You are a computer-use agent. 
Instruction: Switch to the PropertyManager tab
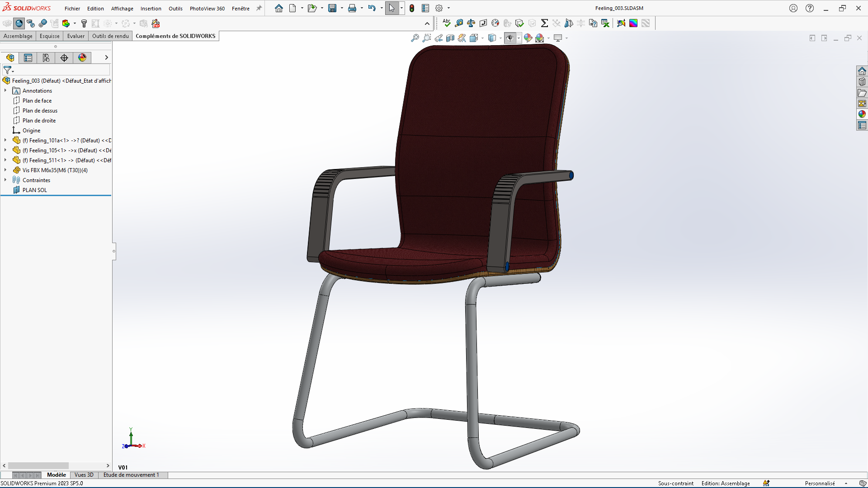[x=28, y=57]
